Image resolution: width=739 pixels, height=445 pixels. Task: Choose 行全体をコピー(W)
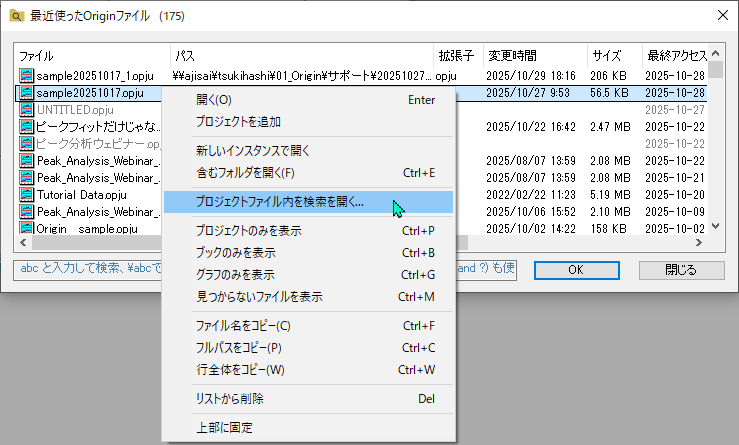(x=308, y=370)
